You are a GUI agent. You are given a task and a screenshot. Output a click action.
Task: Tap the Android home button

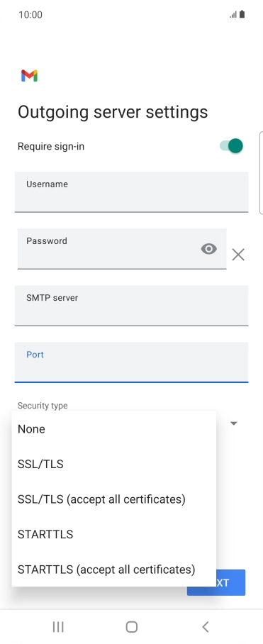click(131, 627)
